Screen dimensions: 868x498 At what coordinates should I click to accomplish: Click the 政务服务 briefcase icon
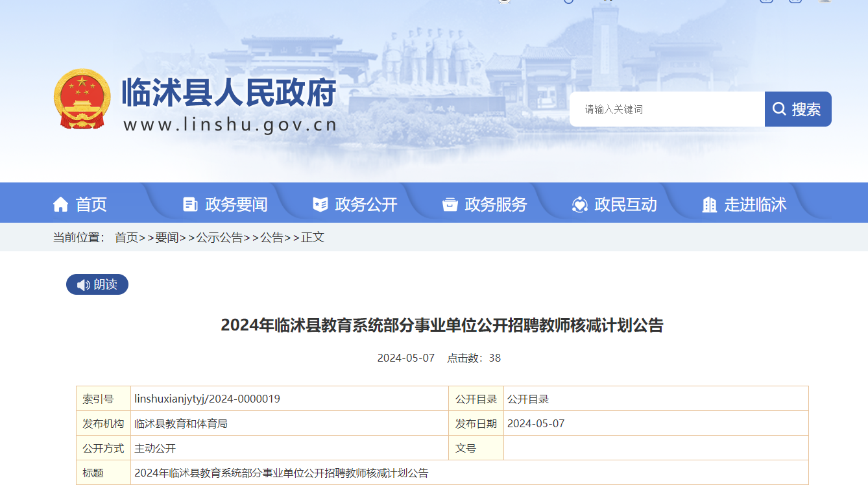coord(450,205)
